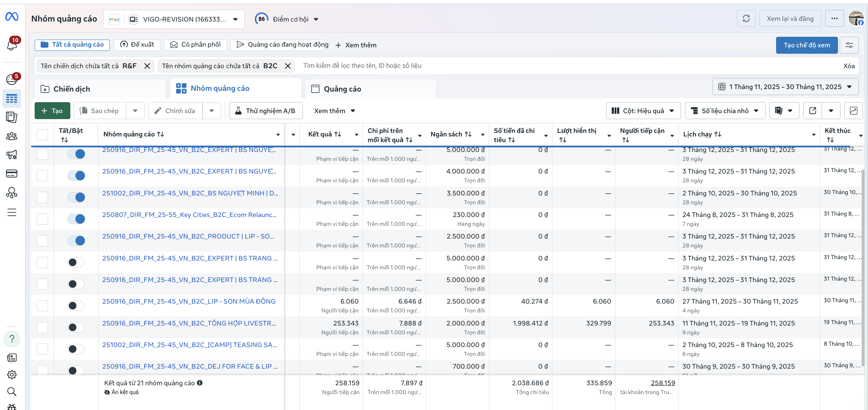
Task: Open the help question mark icon
Action: (12, 339)
